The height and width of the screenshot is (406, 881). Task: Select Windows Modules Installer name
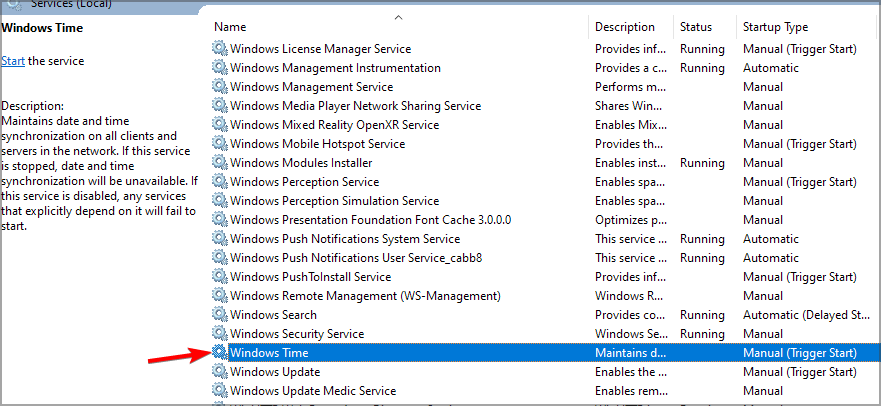point(301,163)
